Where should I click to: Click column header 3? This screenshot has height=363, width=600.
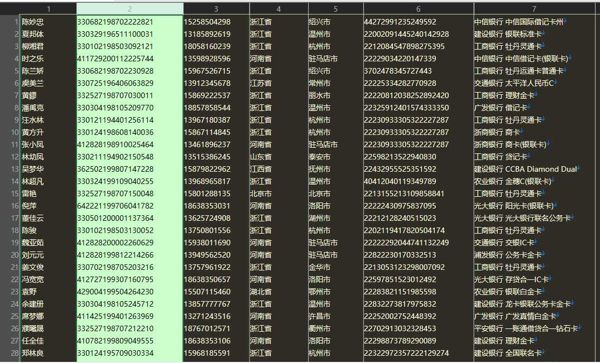pyautogui.click(x=216, y=9)
